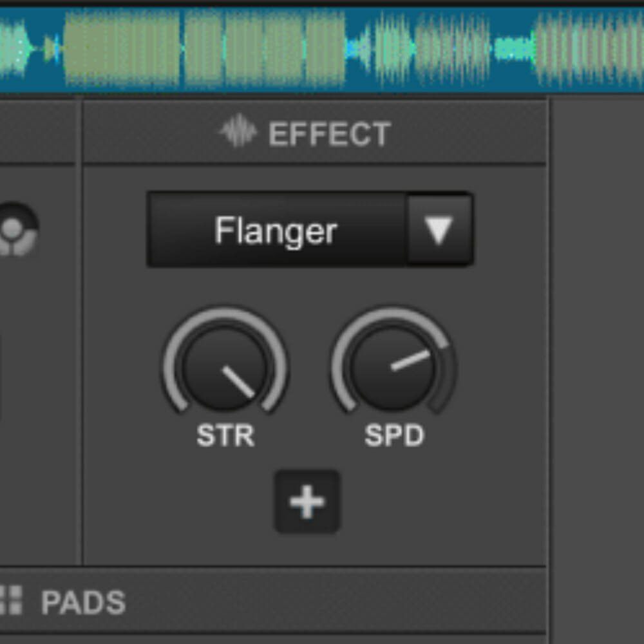Click the STR label under the knob
Viewport: 644px width, 644px height.
click(225, 436)
